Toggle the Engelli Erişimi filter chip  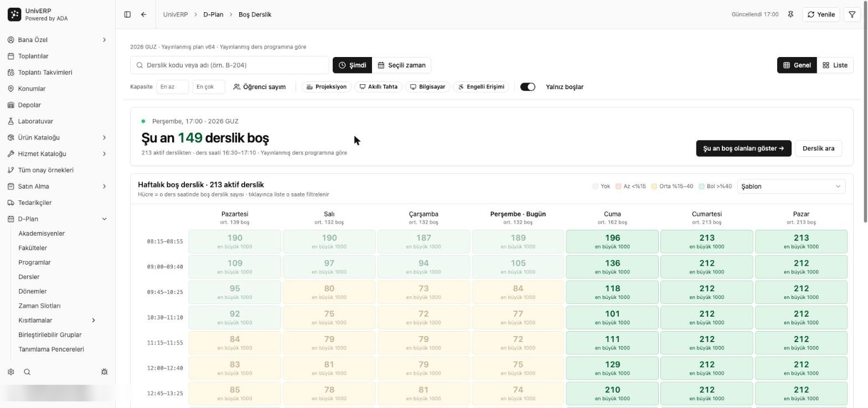(481, 87)
